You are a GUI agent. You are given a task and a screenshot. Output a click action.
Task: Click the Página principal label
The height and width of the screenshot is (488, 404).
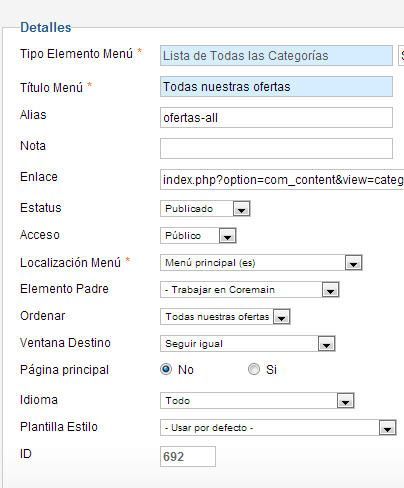tap(64, 370)
